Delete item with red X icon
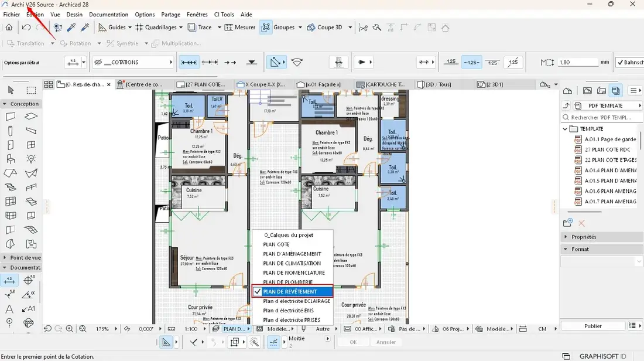Image resolution: width=644 pixels, height=361 pixels. 581,223
